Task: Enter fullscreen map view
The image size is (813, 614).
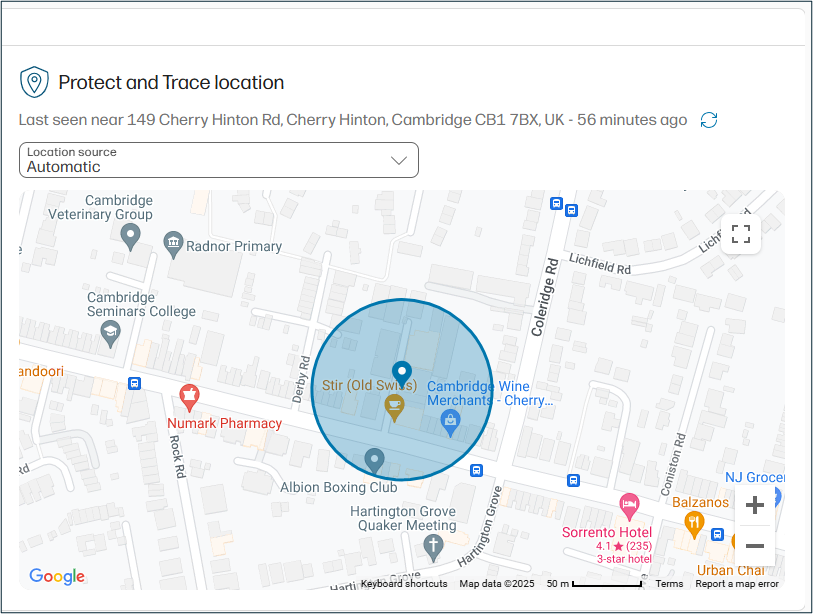Action: pyautogui.click(x=741, y=234)
